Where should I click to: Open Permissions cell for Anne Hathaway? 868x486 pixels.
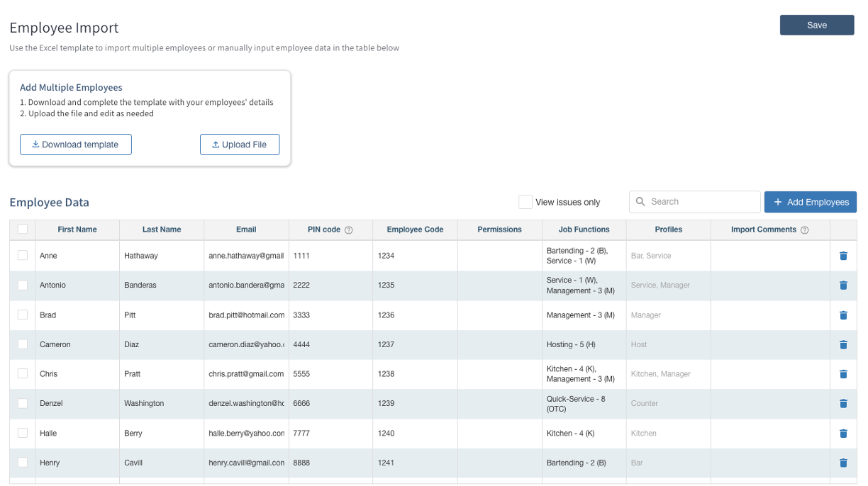(499, 256)
